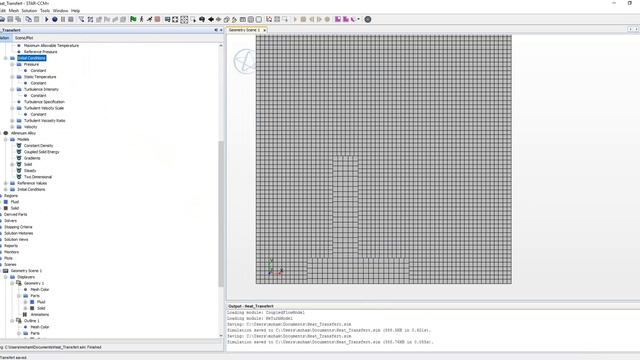Click the black diamond arrows toolbar icon
The image size is (640, 360).
[211, 19]
